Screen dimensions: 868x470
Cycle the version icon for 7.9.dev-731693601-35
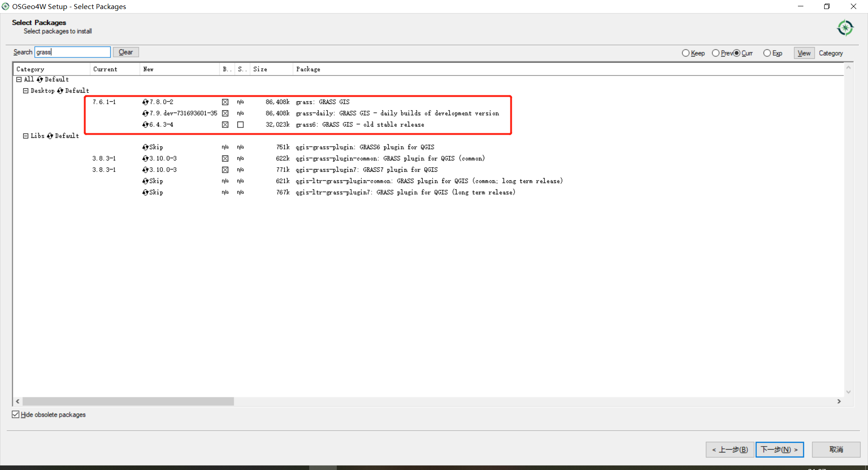click(x=145, y=113)
